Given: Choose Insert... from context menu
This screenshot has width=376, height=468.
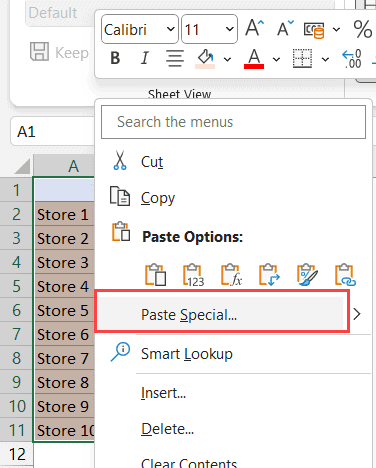Looking at the screenshot, I should (233, 393).
